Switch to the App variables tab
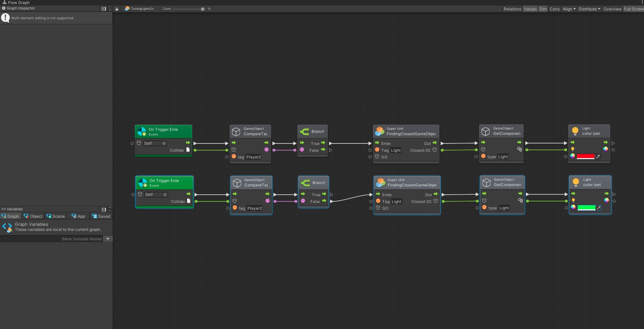The height and width of the screenshot is (329, 644). (78, 216)
